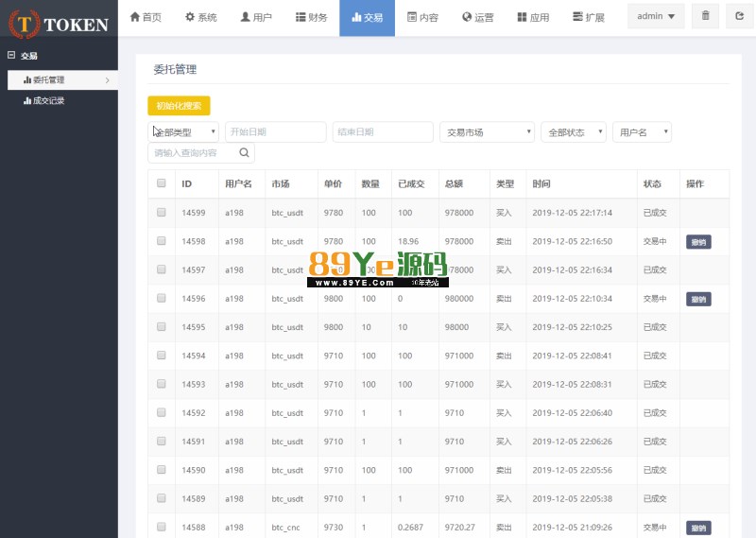Click 撤销 button for order 14596

coord(698,299)
